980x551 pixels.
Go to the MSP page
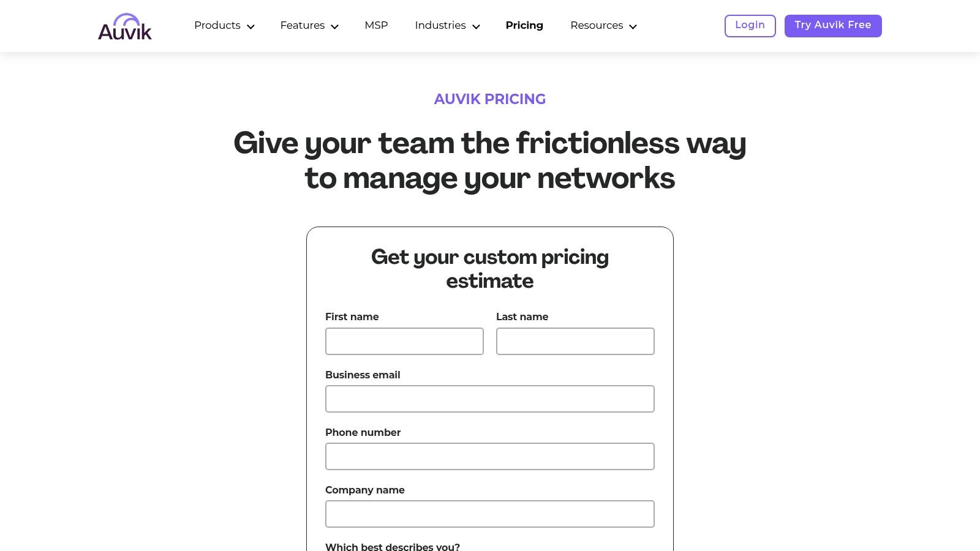coord(376,26)
